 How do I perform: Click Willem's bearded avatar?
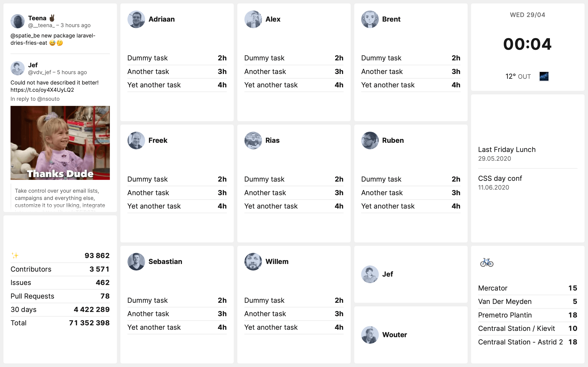point(253,261)
